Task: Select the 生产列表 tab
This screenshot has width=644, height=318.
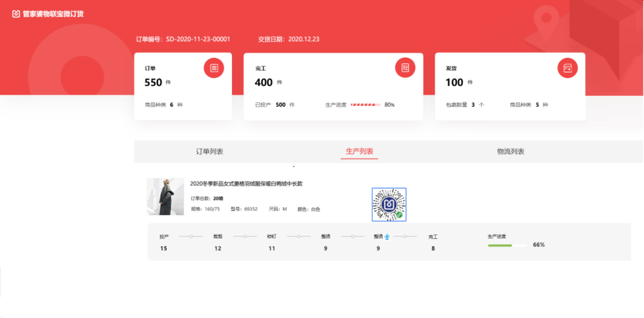Action: coord(360,152)
